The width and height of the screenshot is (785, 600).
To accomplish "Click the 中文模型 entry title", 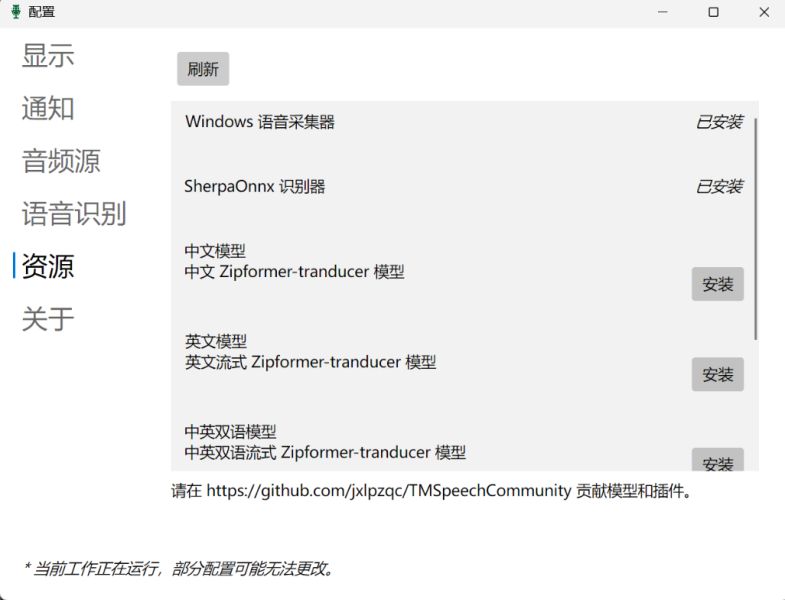I will tap(215, 250).
